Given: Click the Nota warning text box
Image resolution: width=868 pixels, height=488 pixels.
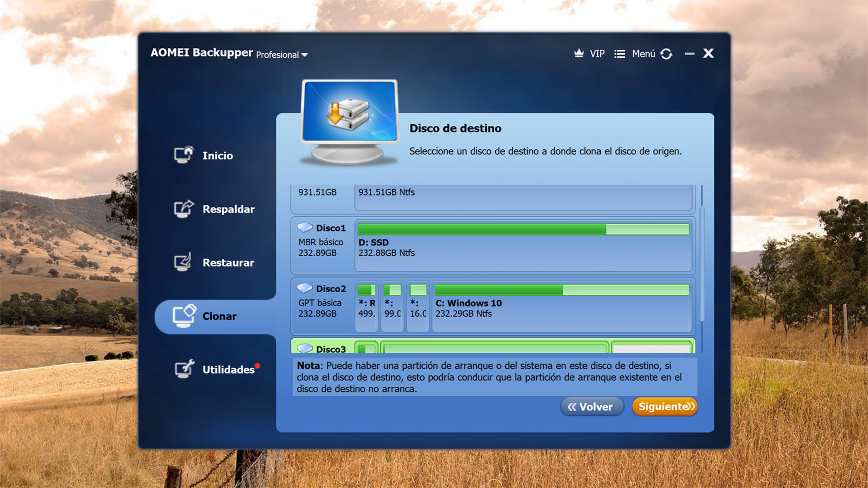Looking at the screenshot, I should pyautogui.click(x=495, y=377).
